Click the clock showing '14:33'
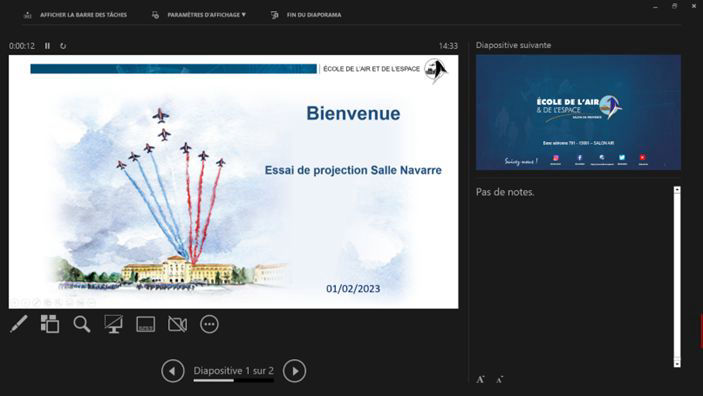Viewport: 703px width, 396px height. click(448, 46)
